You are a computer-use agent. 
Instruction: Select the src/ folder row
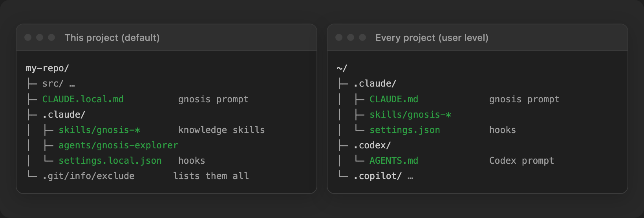(59, 84)
